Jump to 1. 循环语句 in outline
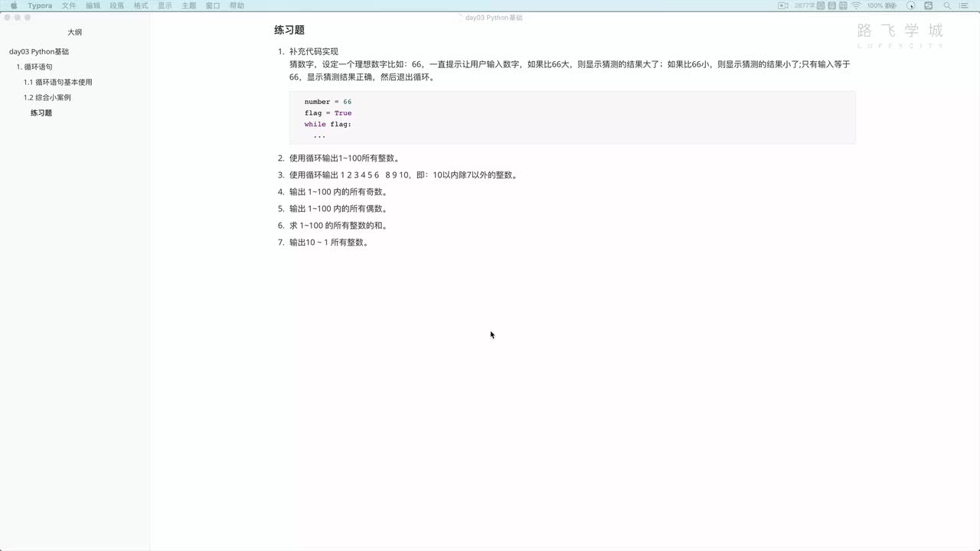Image resolution: width=980 pixels, height=551 pixels. point(34,67)
